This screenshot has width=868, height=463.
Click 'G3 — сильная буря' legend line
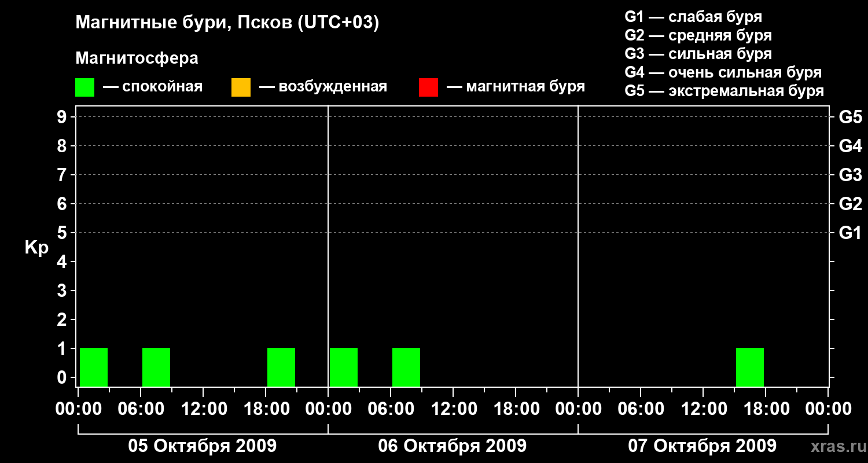(x=698, y=54)
